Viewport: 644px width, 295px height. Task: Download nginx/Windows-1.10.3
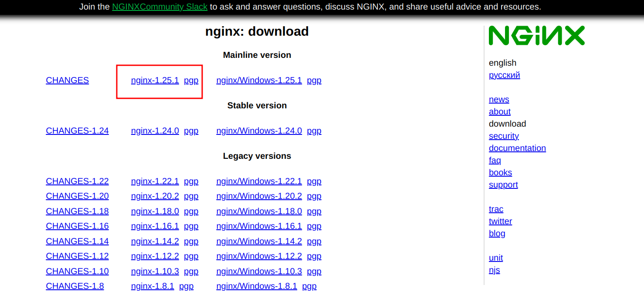tap(259, 271)
